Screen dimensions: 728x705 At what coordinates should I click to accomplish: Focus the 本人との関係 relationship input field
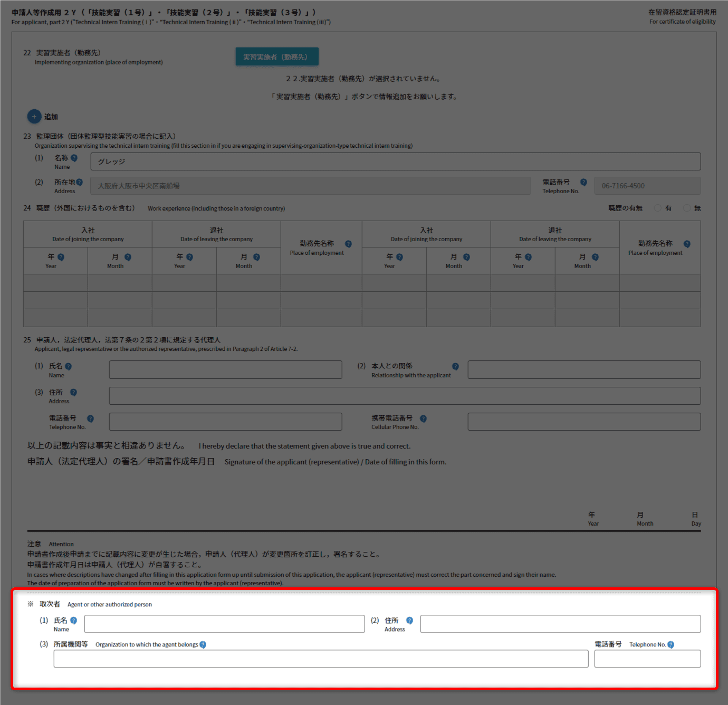pyautogui.click(x=584, y=369)
